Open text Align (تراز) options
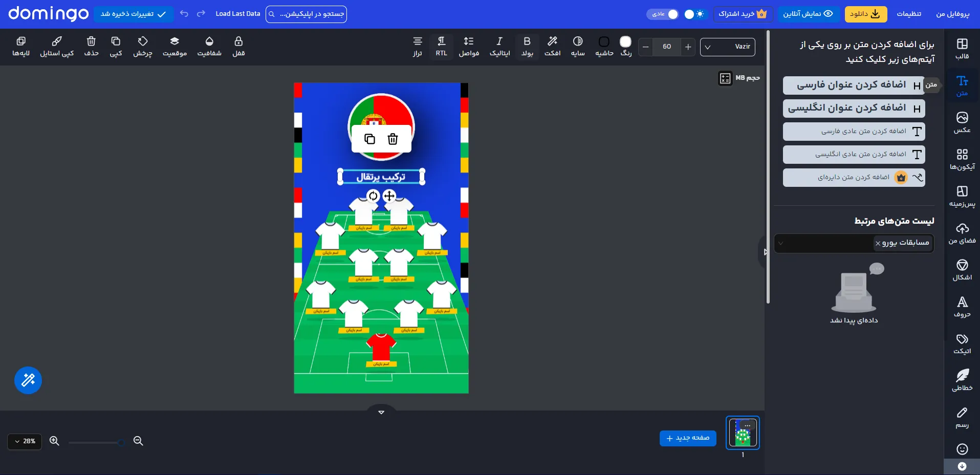980x475 pixels. pos(418,47)
